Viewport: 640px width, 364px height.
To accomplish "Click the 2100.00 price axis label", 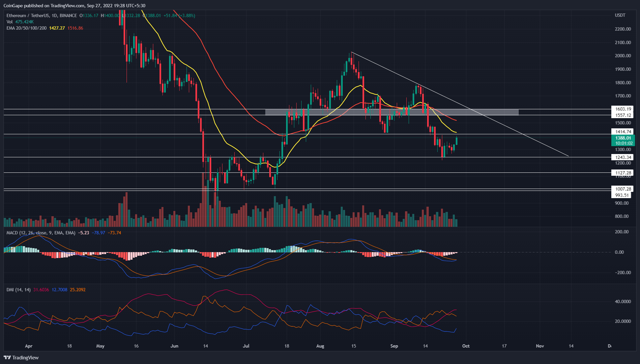I will pos(623,42).
